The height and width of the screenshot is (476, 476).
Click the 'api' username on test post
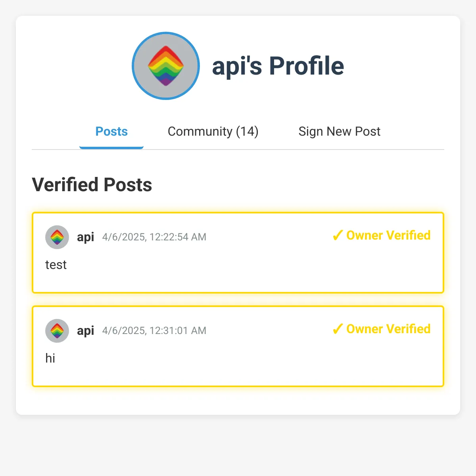(85, 237)
